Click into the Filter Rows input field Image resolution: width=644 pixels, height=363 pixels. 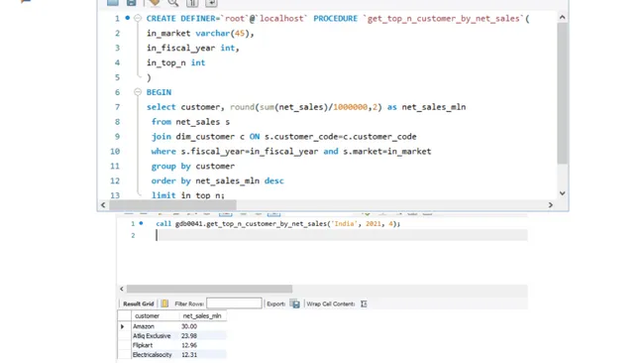234,303
